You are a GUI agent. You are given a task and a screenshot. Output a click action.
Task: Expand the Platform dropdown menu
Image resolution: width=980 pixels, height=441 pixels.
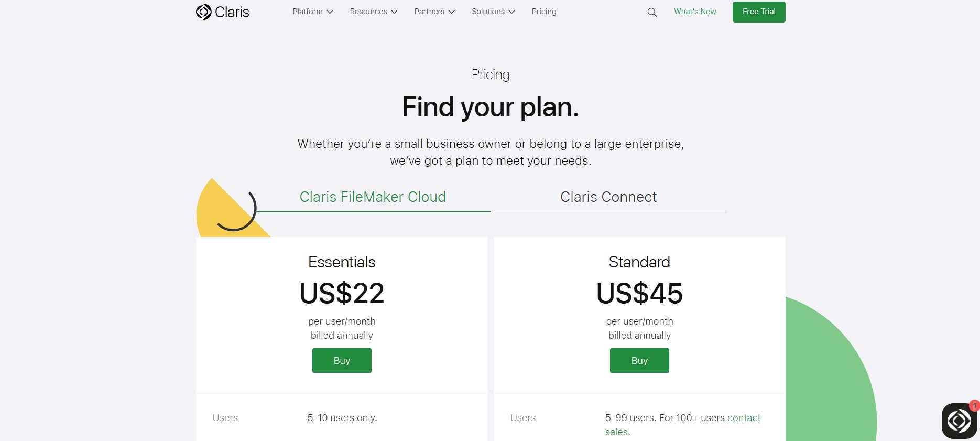coord(312,12)
